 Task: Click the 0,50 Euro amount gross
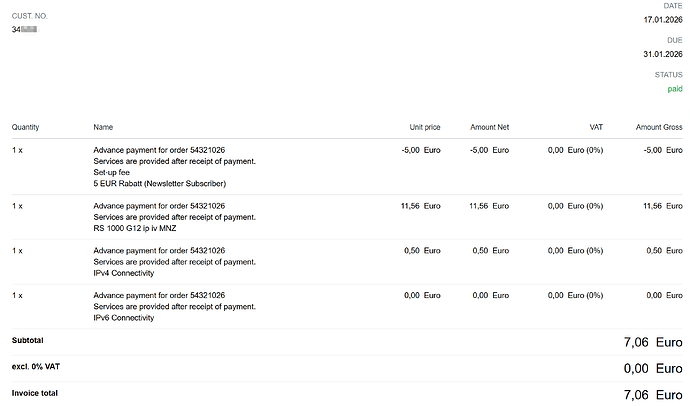click(x=664, y=251)
